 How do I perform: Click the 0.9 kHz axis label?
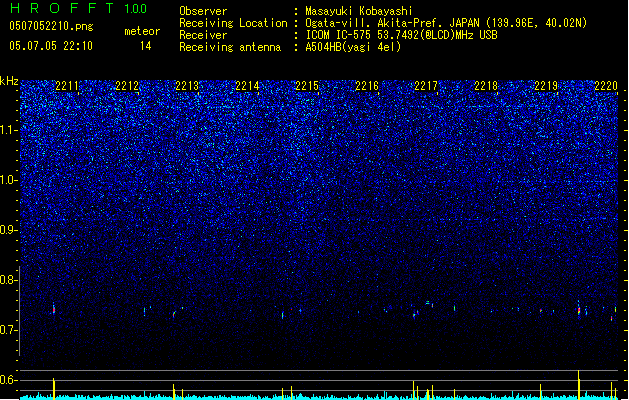[9, 230]
